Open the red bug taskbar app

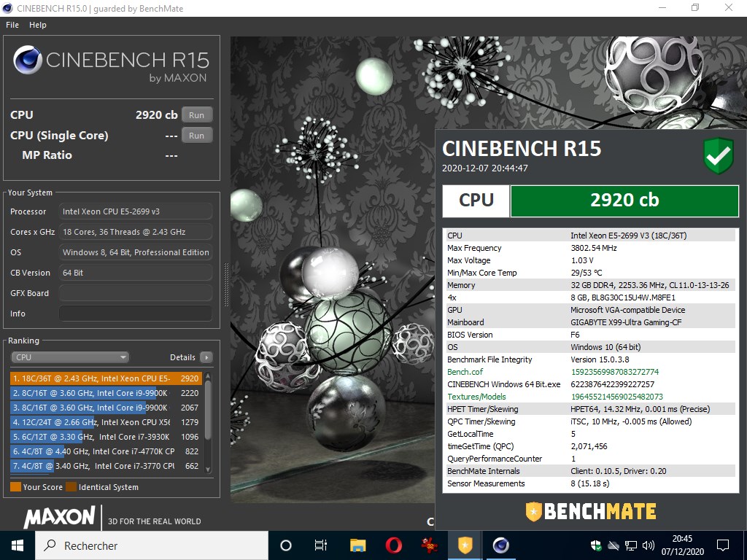[x=429, y=545]
